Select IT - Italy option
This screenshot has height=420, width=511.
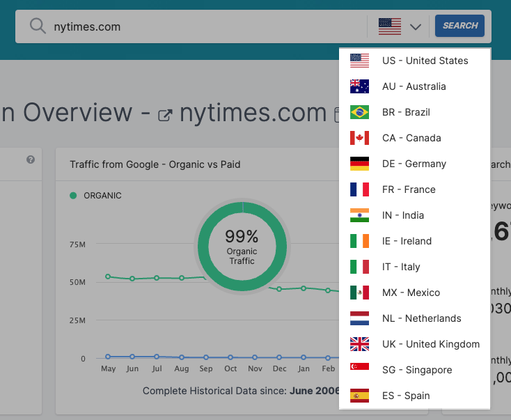coord(414,267)
